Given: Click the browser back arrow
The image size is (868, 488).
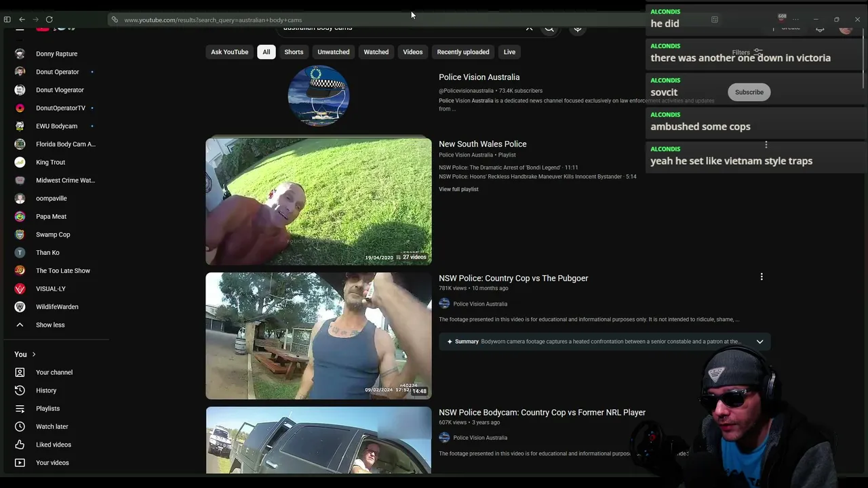Looking at the screenshot, I should coord(22,20).
